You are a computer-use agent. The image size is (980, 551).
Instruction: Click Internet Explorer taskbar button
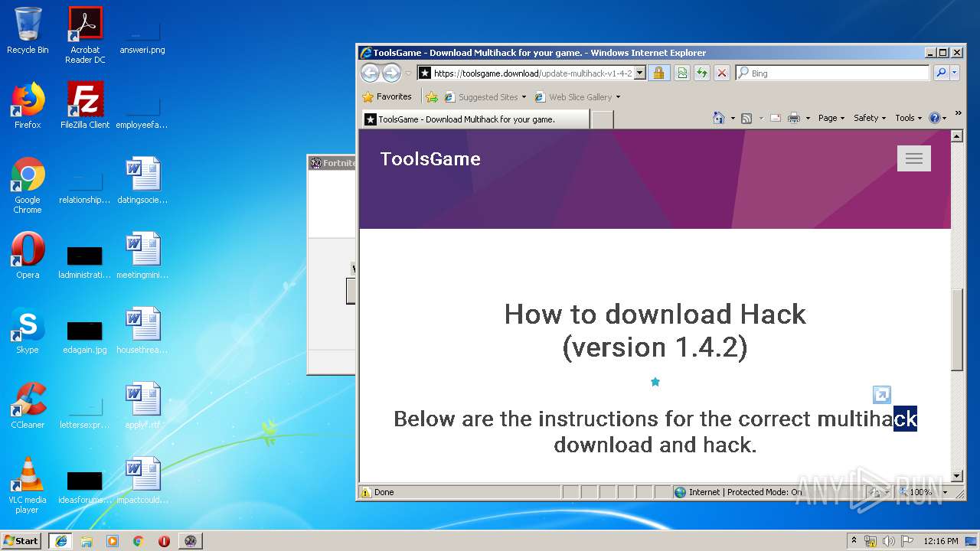point(60,540)
